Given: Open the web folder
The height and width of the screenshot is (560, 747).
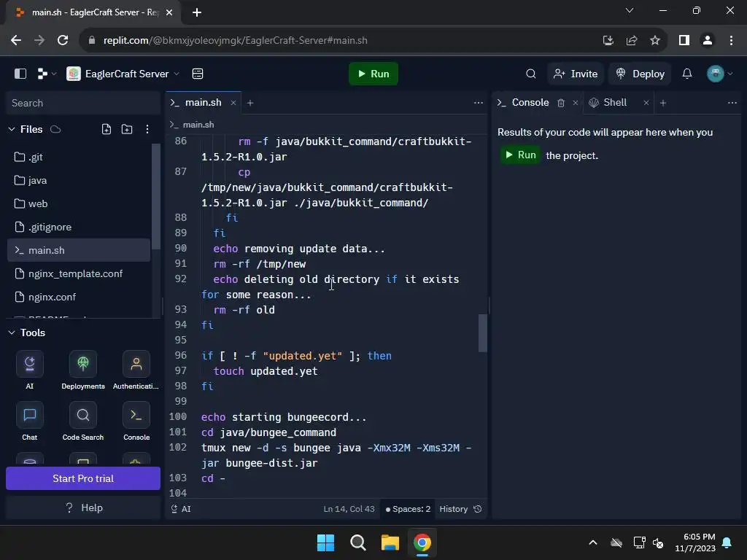Looking at the screenshot, I should (x=79, y=204).
